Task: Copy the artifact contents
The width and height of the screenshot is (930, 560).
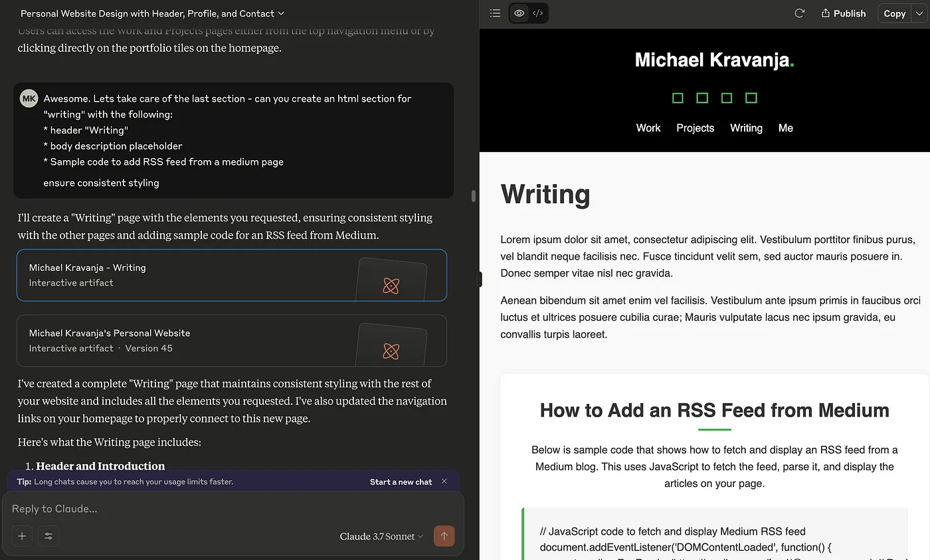Action: pos(894,13)
